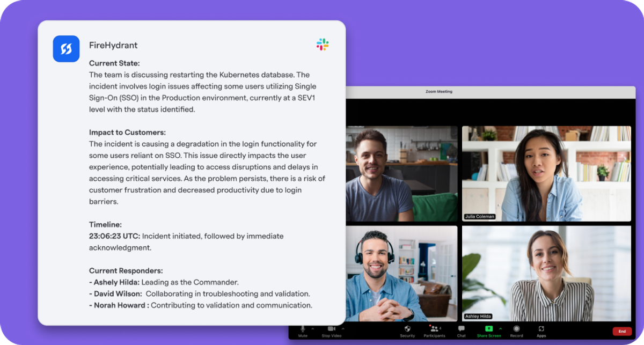Show the Participants panel
Screen dimensions: 644x345
coord(434,331)
